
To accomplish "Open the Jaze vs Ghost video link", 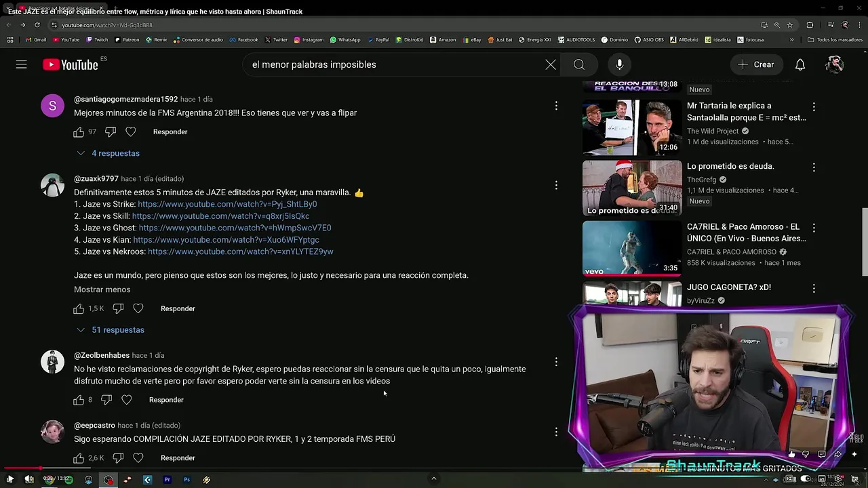I will [235, 228].
